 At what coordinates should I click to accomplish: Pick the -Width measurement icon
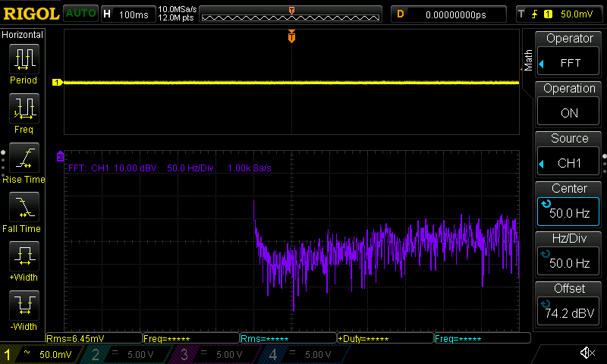[23, 310]
